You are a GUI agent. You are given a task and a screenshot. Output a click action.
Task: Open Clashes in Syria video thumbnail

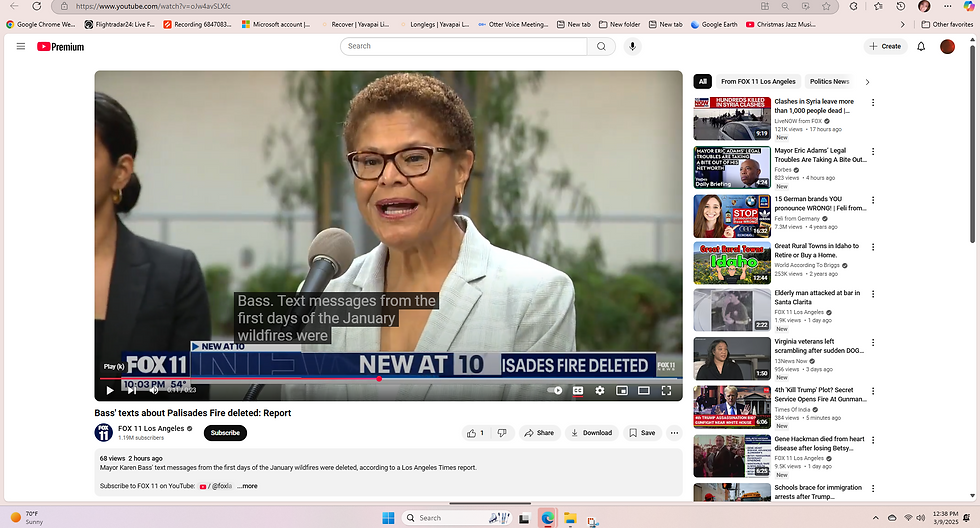[x=732, y=119]
